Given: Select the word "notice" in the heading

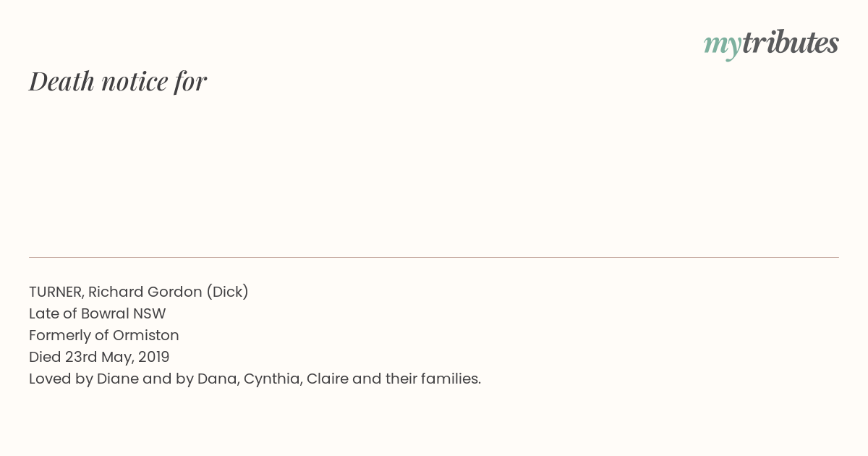Looking at the screenshot, I should coord(134,81).
